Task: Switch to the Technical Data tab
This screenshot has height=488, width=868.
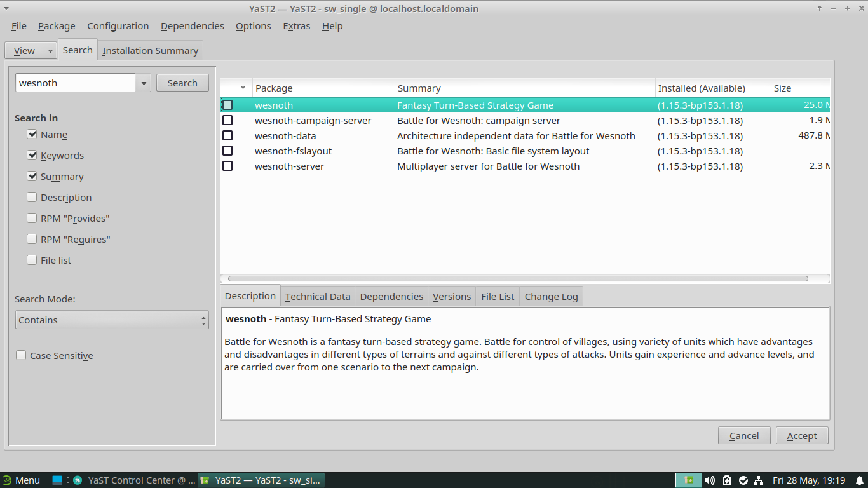Action: click(x=318, y=297)
